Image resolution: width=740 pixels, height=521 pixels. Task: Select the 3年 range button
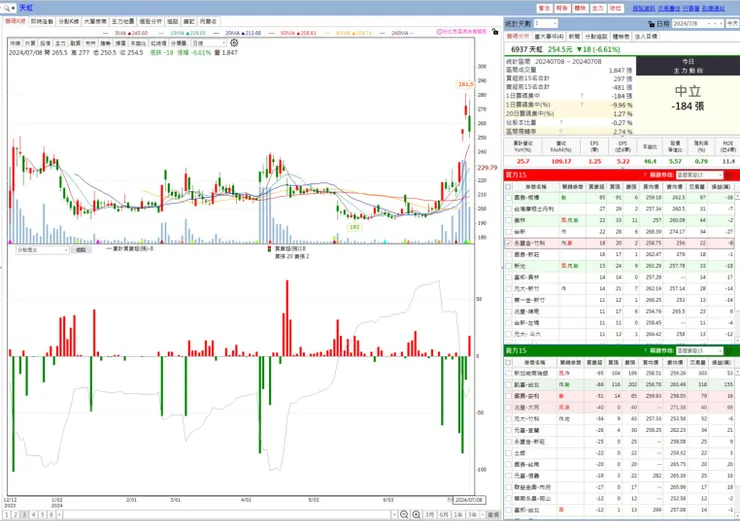click(472, 515)
